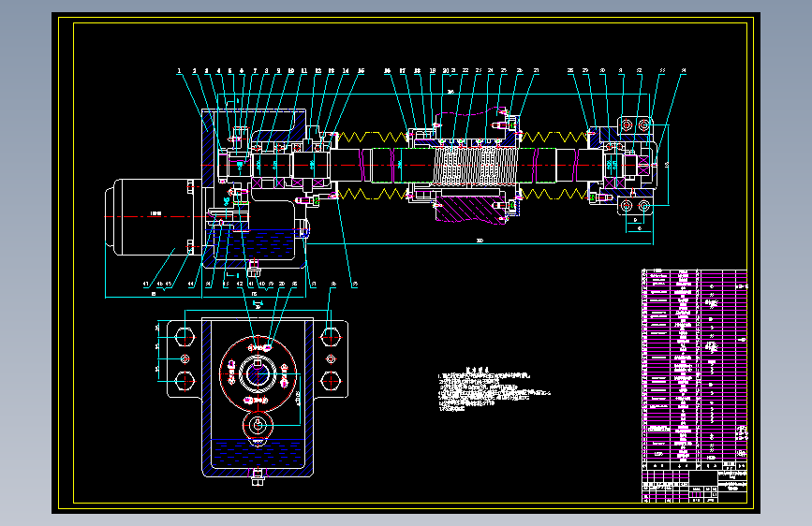The width and height of the screenshot is (812, 526).
Task: Select lower-right flange mounting hole in end view
Action: [x=331, y=381]
